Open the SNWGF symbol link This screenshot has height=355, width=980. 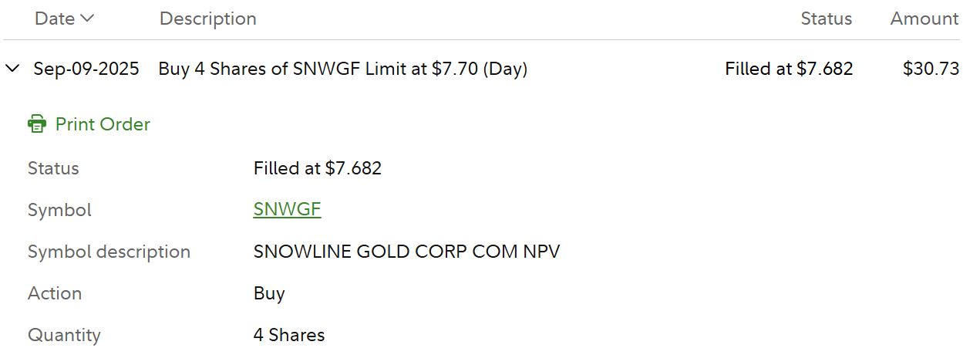[287, 210]
